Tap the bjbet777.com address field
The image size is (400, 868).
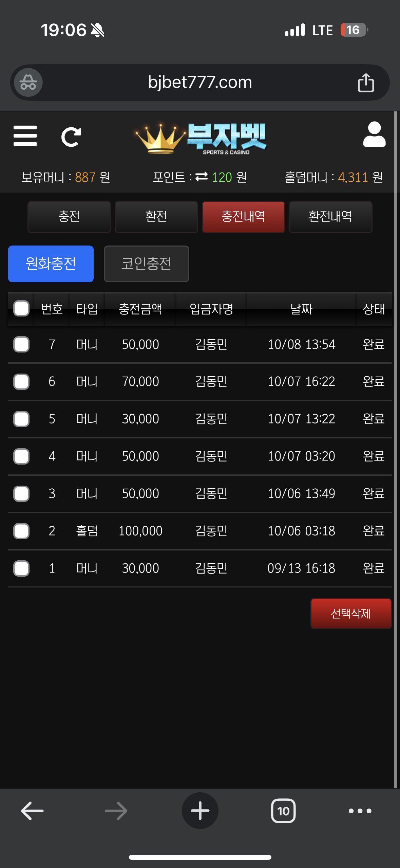point(200,83)
